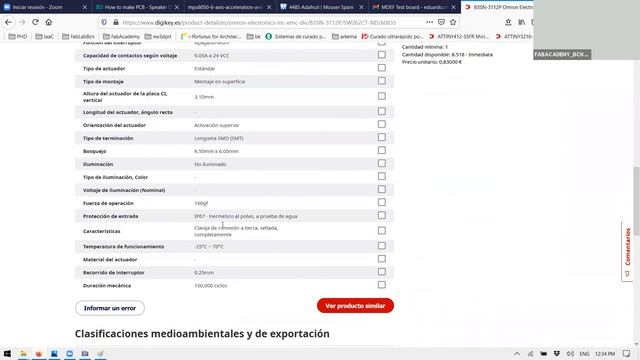Show hidden system tray icons
Image resolution: width=640 pixels, height=360 pixels.
coord(517,353)
